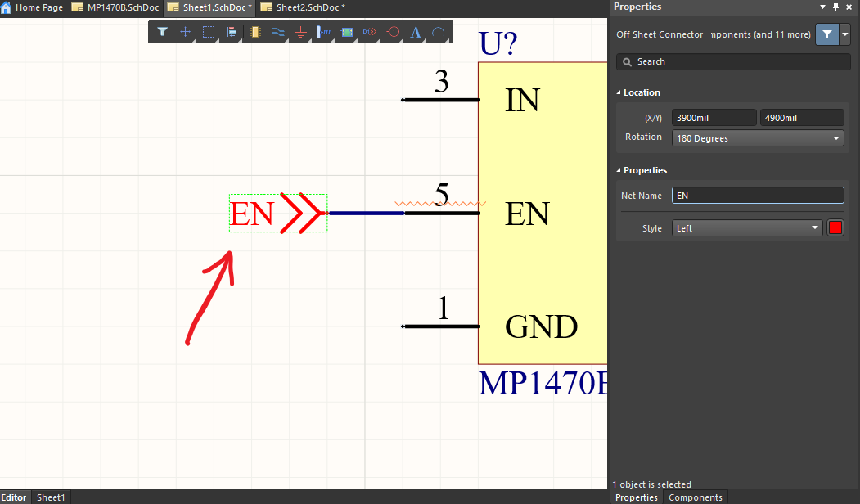Switch to the Home Page tab
Screen dimensions: 860x504
click(33, 7)
